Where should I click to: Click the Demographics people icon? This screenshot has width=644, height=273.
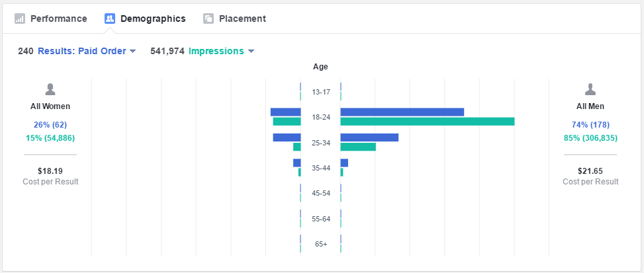coord(110,19)
